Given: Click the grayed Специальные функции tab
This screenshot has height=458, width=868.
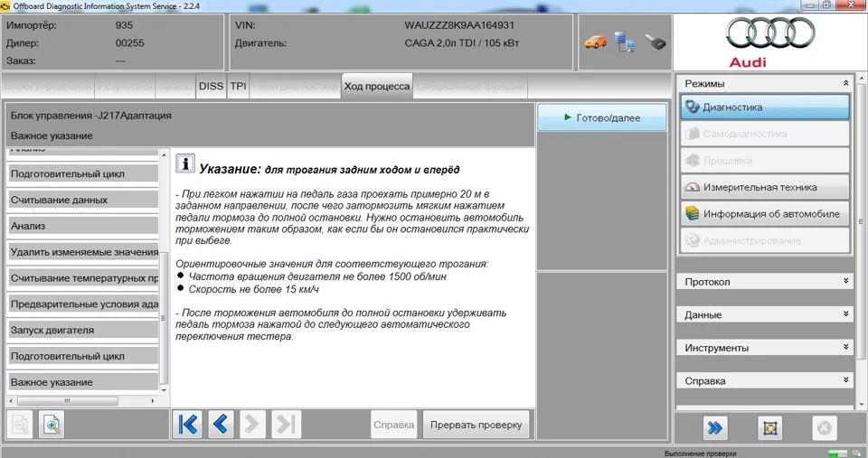Looking at the screenshot, I should (x=470, y=87).
